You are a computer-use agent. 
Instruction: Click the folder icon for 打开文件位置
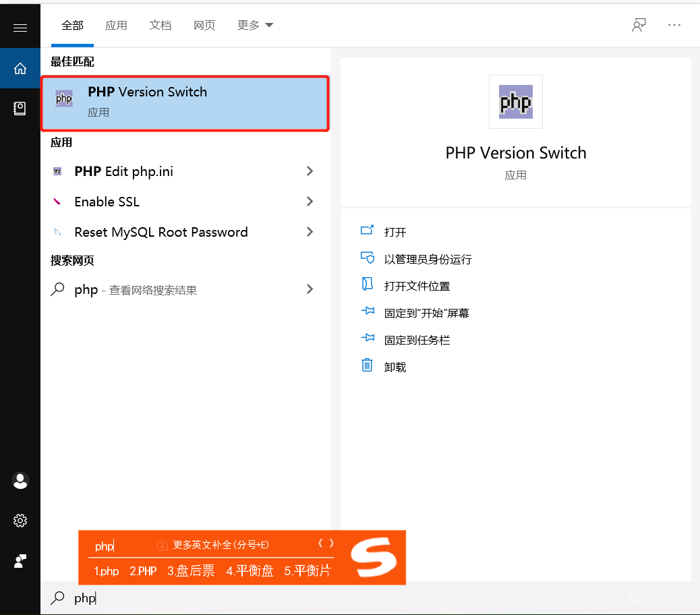point(367,285)
